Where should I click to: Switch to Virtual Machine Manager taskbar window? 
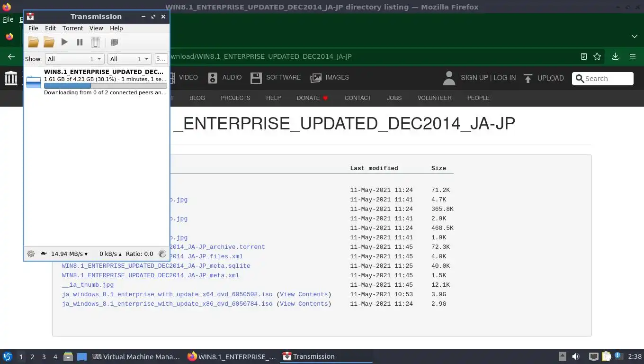point(136,356)
